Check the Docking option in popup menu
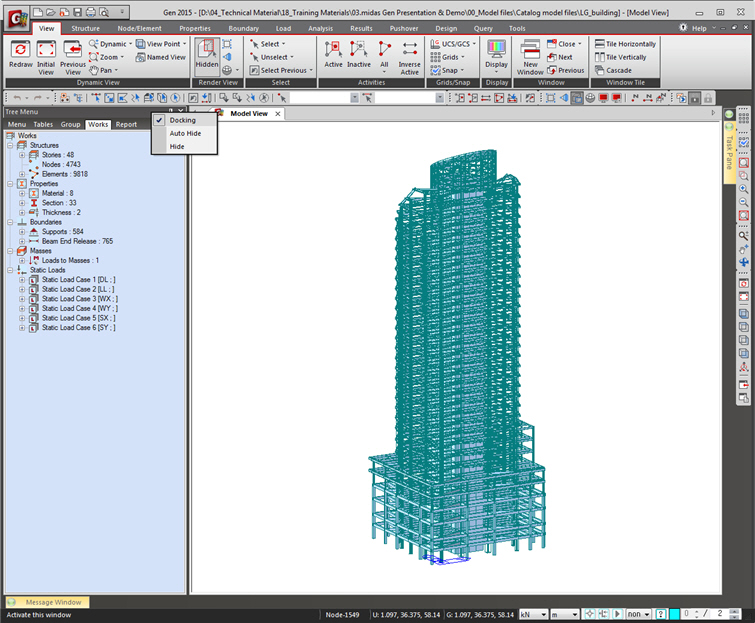Image resolution: width=755 pixels, height=623 pixels. (182, 120)
